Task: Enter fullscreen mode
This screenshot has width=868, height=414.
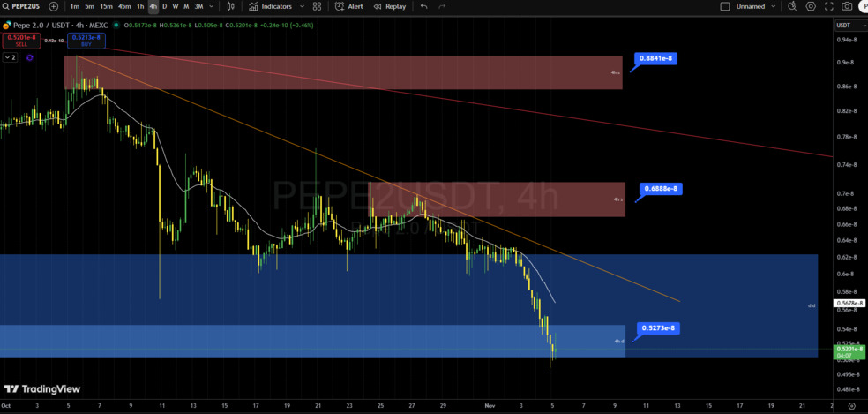Action: point(829,6)
